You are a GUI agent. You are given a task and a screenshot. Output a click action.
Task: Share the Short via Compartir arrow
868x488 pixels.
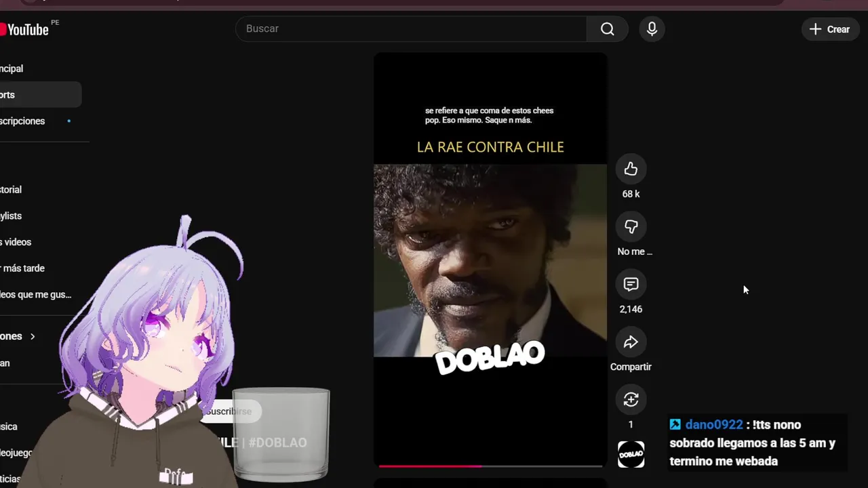click(631, 342)
